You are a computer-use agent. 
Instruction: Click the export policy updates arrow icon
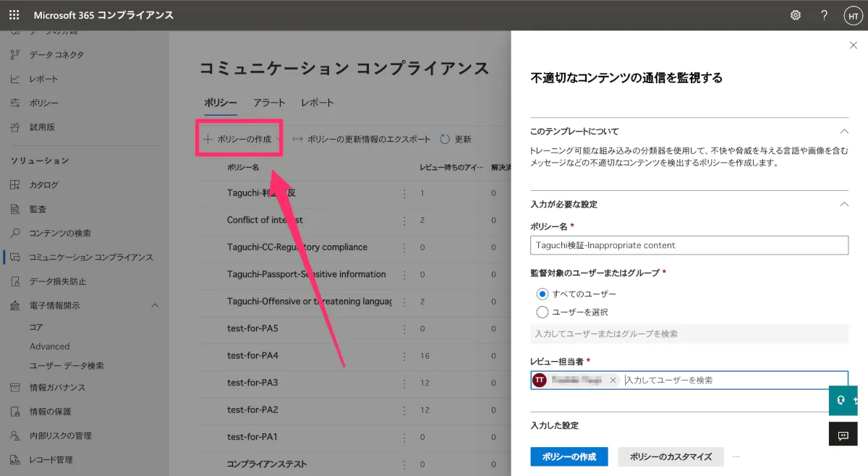tap(297, 139)
